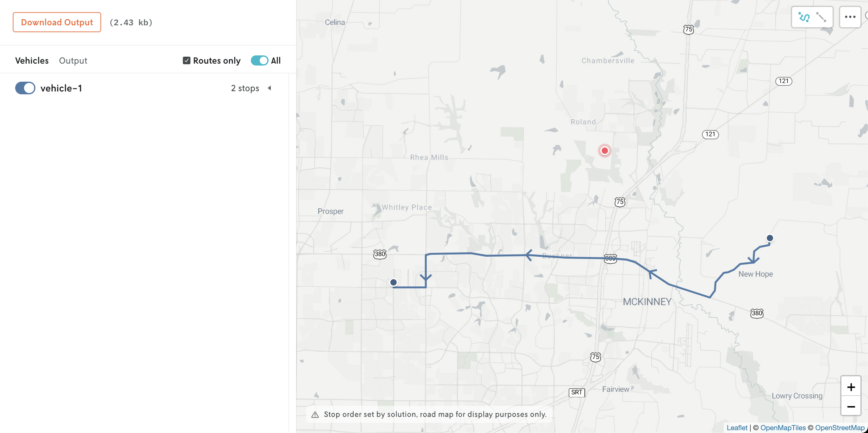Viewport: 868px width, 433px height.
Task: Click the red depot marker on map
Action: (x=604, y=149)
